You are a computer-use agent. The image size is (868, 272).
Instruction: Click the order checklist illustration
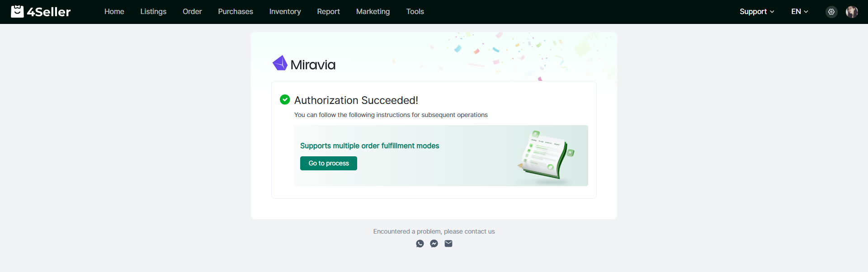pyautogui.click(x=546, y=156)
